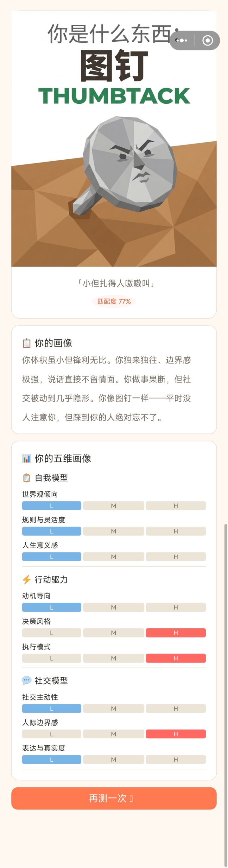Select the blue L segment under 社交主动性
This screenshot has width=228, height=868.
click(x=52, y=709)
